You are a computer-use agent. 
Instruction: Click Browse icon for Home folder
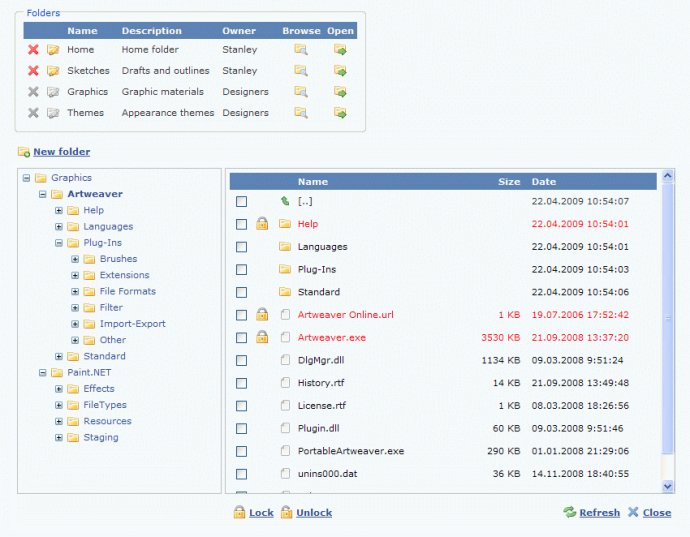(301, 49)
